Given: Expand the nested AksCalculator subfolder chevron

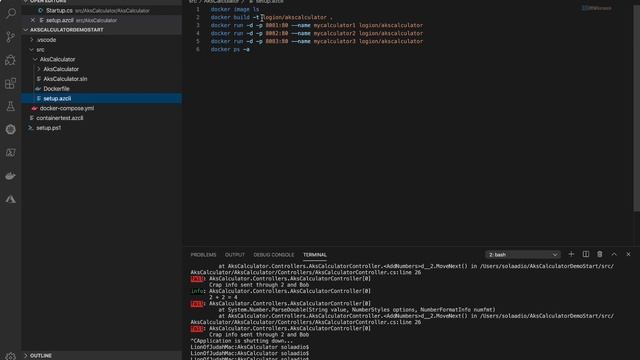Looking at the screenshot, I should [x=39, y=69].
